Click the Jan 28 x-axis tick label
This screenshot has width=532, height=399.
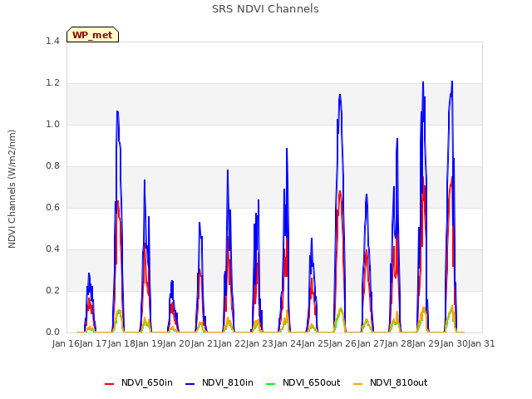coord(398,343)
